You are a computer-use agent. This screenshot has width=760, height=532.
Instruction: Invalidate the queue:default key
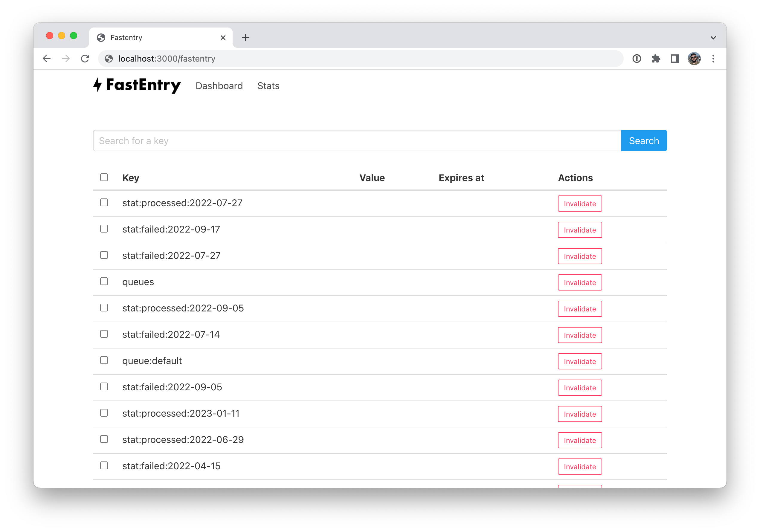tap(580, 361)
